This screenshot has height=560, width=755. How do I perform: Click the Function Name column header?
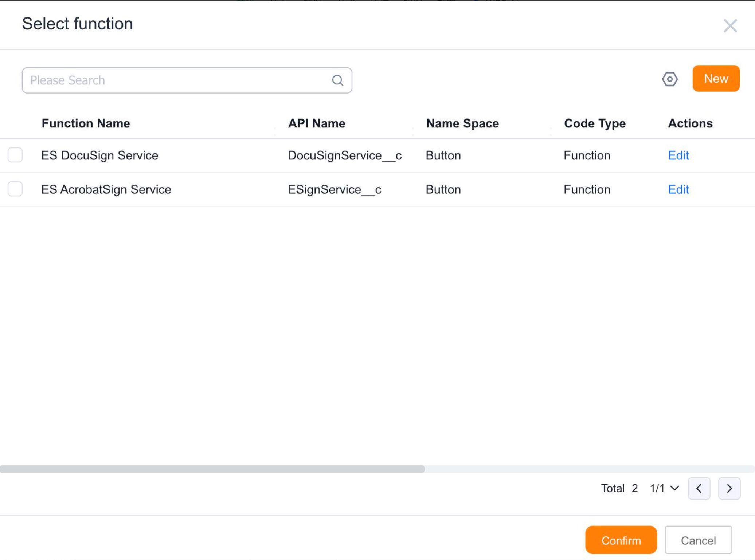point(85,123)
